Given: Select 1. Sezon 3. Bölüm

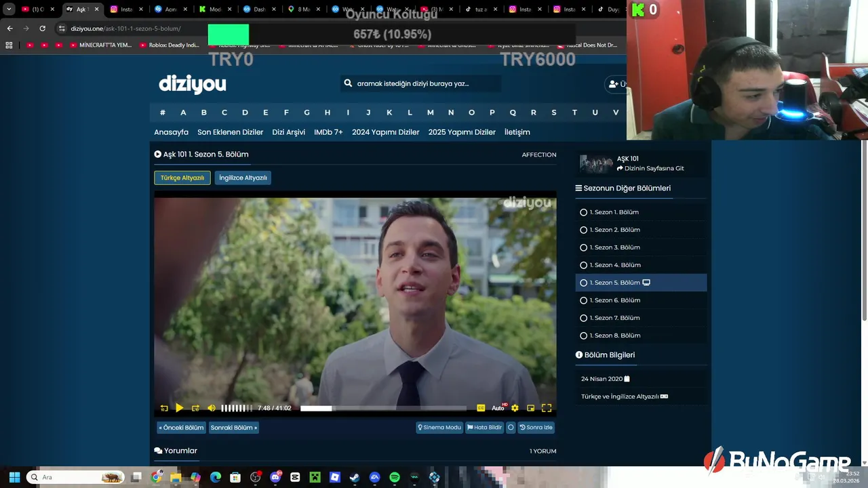Looking at the screenshot, I should click(641, 247).
